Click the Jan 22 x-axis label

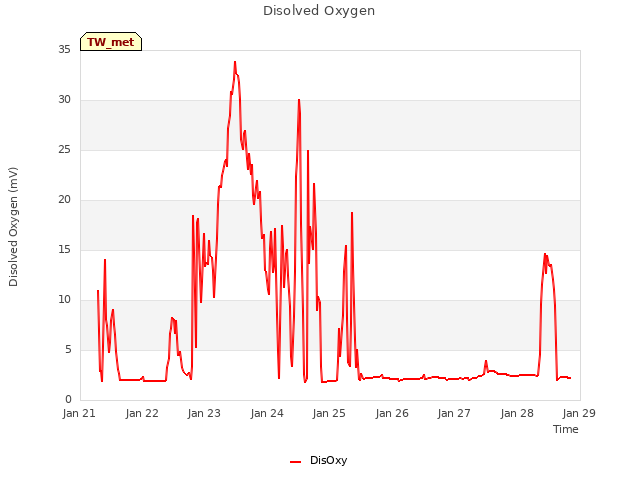pos(142,413)
